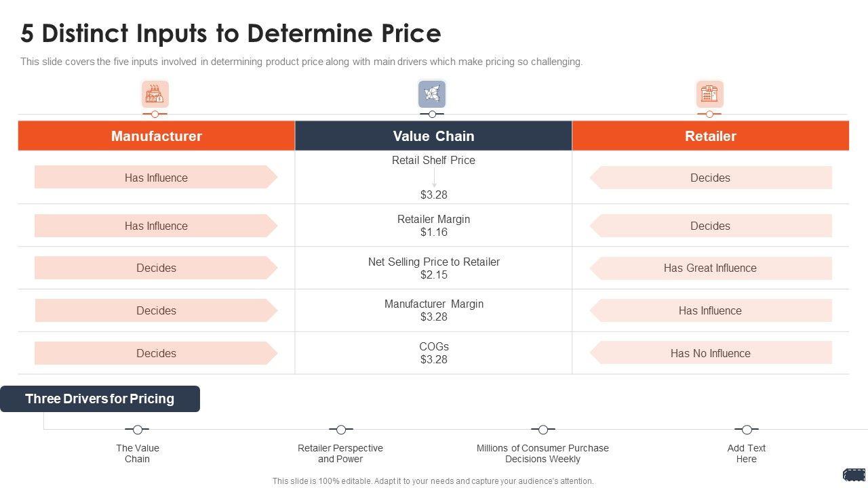Click the Three Drivers for Pricing label

click(x=100, y=399)
